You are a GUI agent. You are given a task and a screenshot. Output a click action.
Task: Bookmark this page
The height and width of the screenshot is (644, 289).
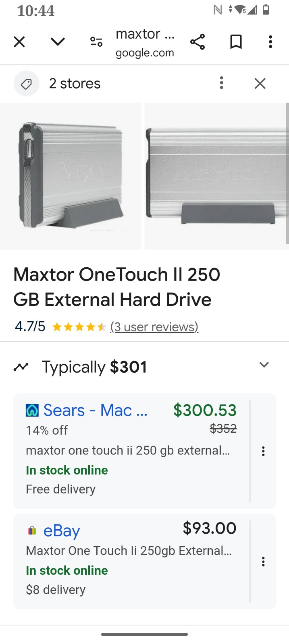(236, 41)
